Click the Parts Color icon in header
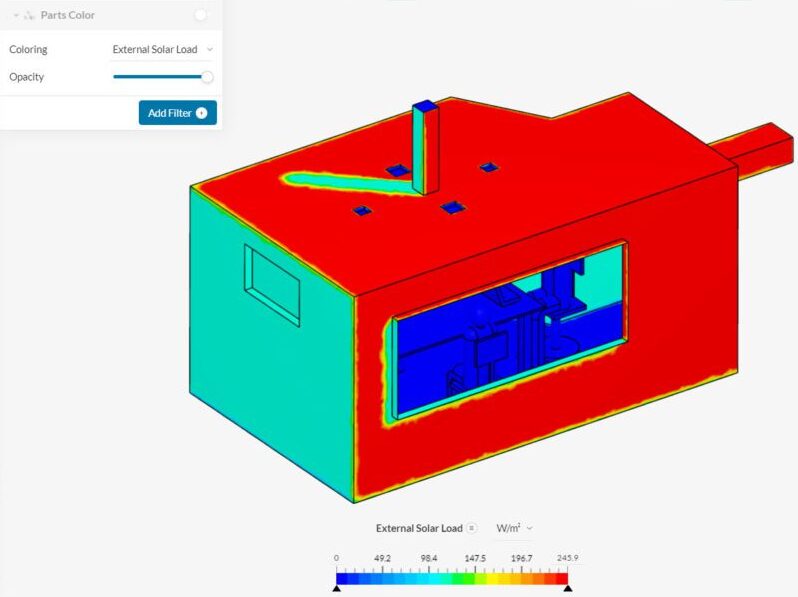The height and width of the screenshot is (597, 798). coord(29,16)
